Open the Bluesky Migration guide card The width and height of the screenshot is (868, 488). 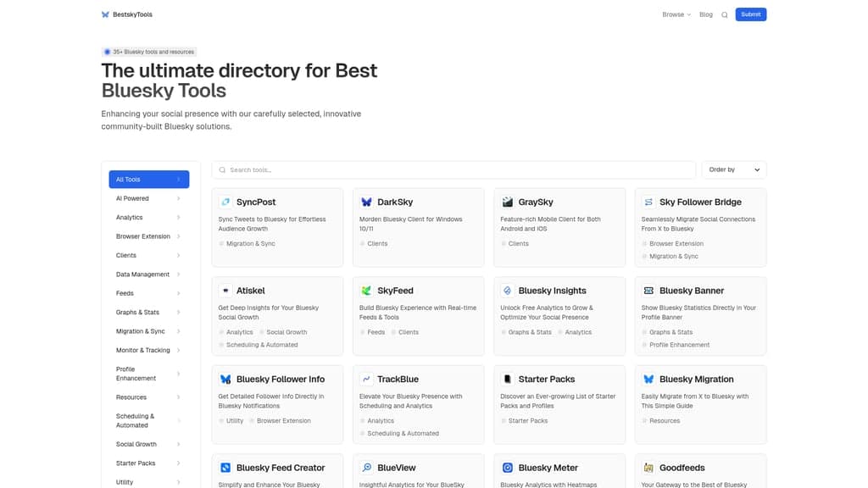[x=700, y=398]
